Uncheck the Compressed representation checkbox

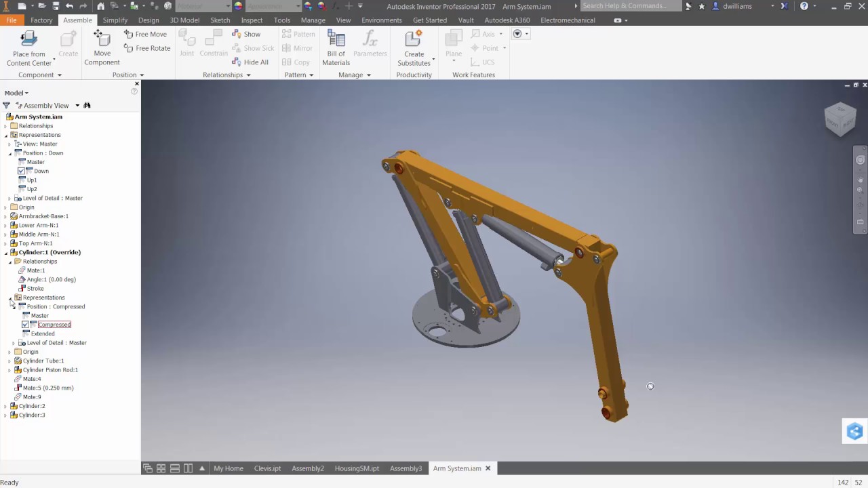25,325
